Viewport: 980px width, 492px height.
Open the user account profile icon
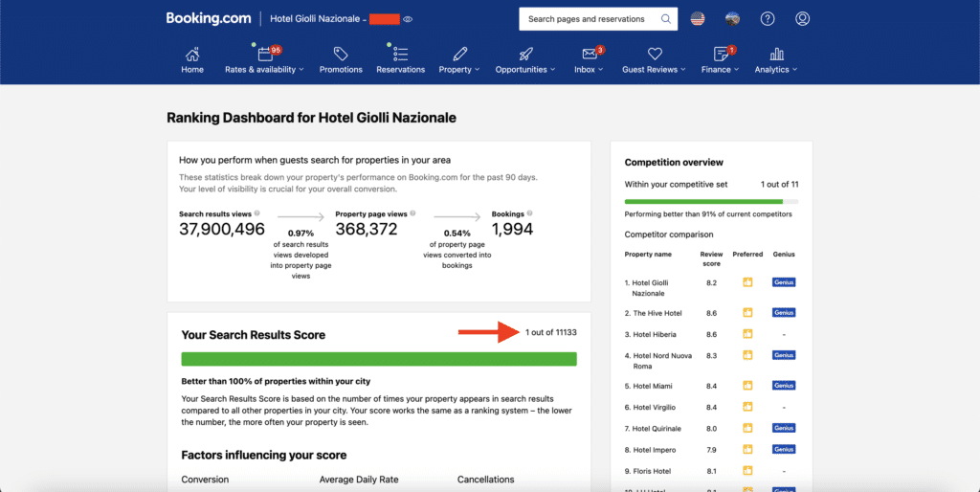pyautogui.click(x=802, y=19)
